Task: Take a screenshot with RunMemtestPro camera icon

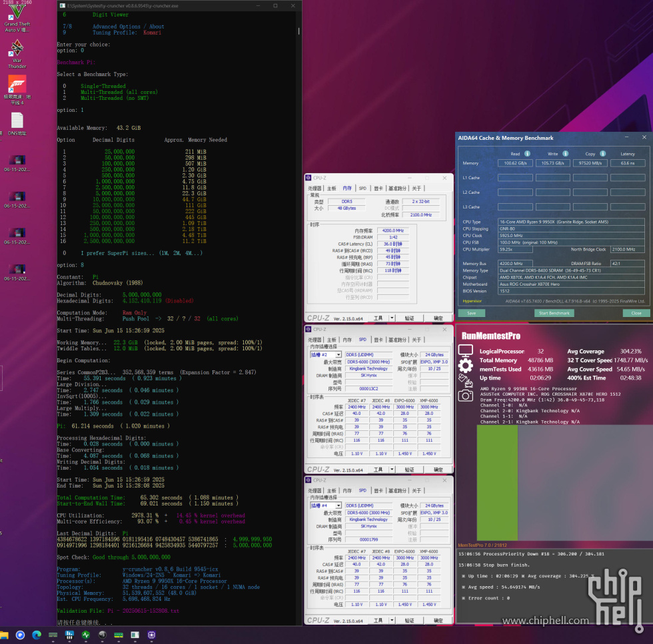Action: (465, 395)
